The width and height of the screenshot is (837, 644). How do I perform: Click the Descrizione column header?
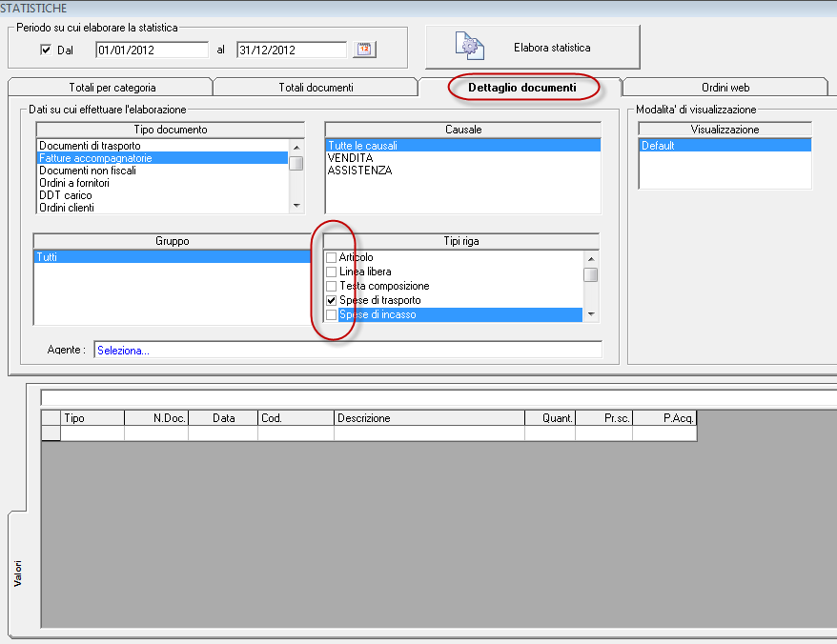pyautogui.click(x=429, y=418)
